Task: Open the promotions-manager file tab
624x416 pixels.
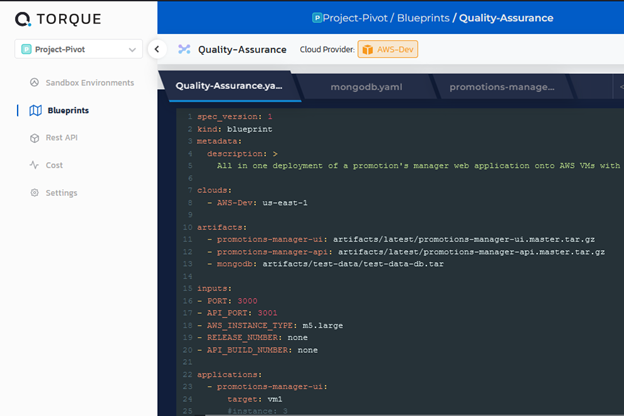Action: (501, 87)
